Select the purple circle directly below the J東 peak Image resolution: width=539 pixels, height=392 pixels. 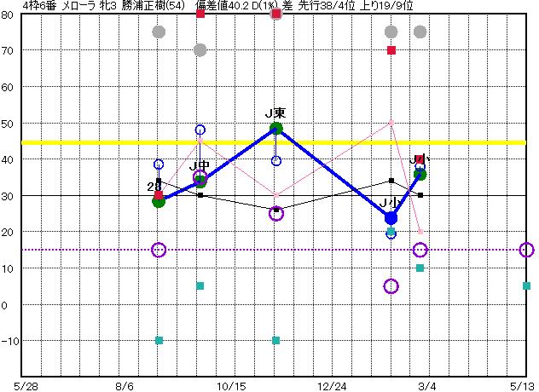(276, 213)
